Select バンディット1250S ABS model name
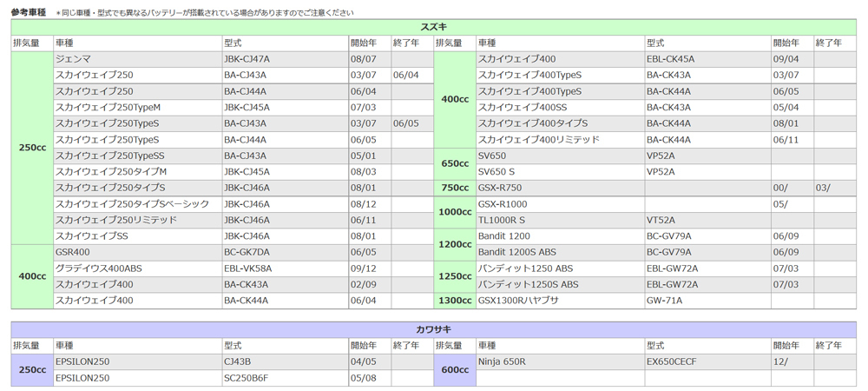Viewport: 868px width, 391px height. pos(528,285)
